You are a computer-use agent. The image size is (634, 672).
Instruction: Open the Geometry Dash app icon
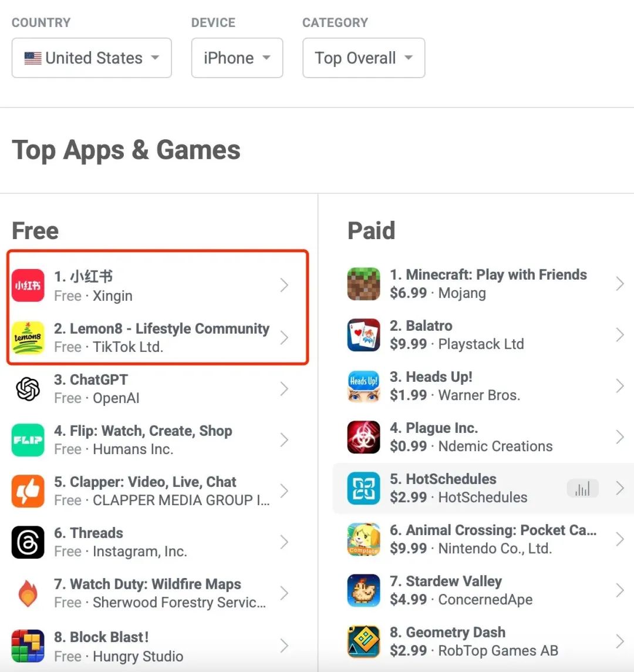click(364, 641)
